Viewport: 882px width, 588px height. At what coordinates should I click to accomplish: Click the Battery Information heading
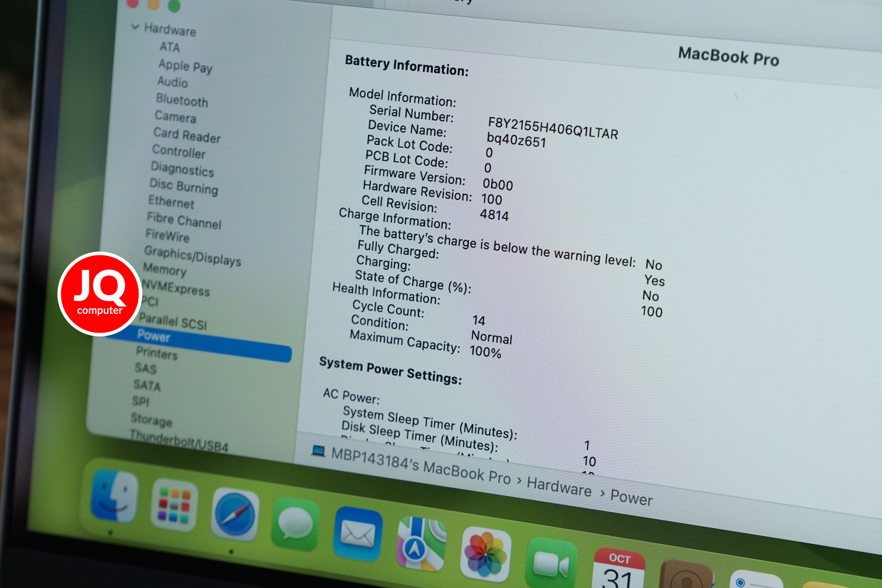click(407, 66)
